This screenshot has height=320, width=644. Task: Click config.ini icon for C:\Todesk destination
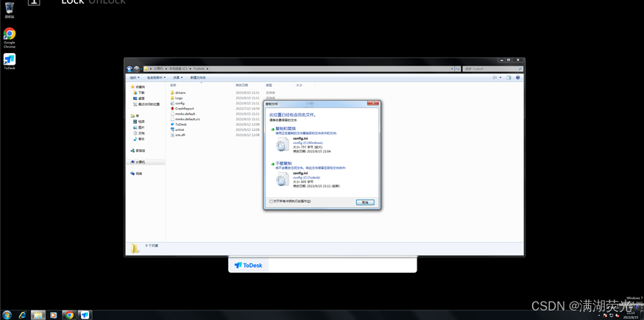(x=283, y=179)
